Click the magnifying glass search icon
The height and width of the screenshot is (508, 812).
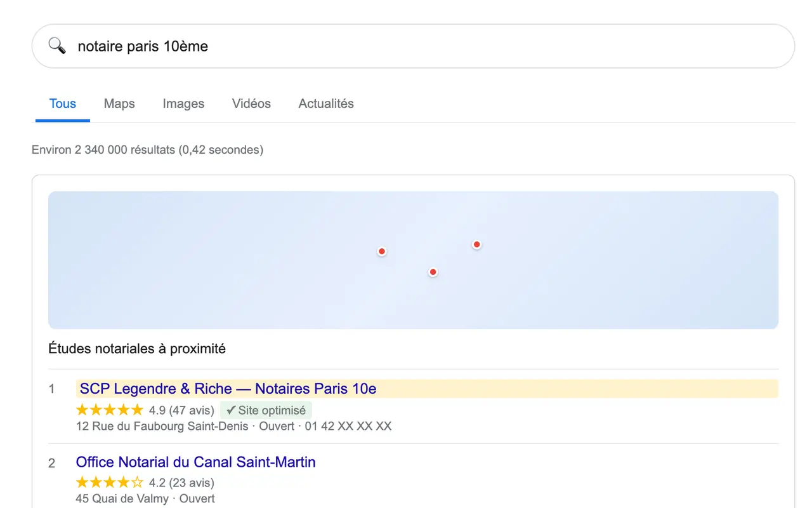[57, 46]
